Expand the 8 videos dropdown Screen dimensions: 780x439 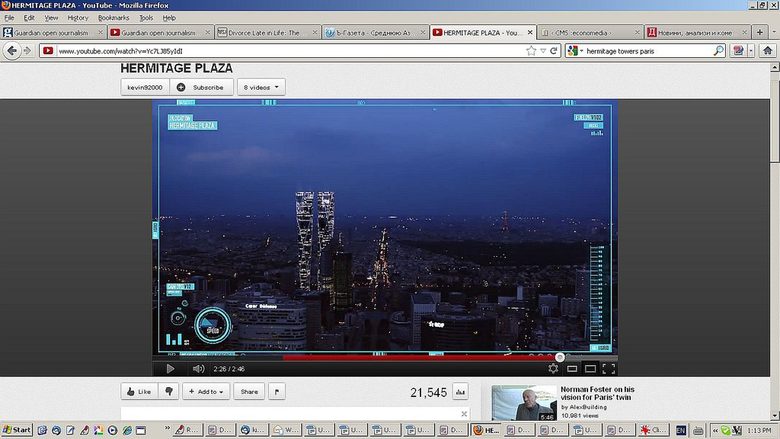pyautogui.click(x=261, y=87)
